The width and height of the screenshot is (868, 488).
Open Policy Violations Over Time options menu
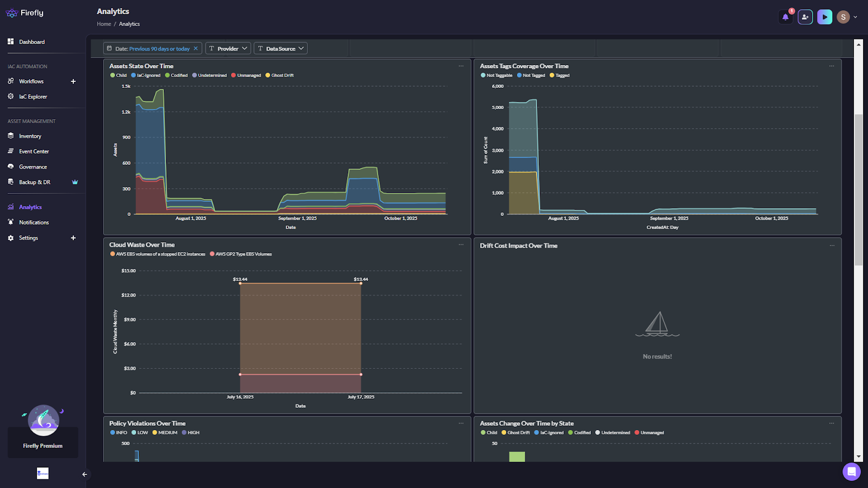pos(461,423)
